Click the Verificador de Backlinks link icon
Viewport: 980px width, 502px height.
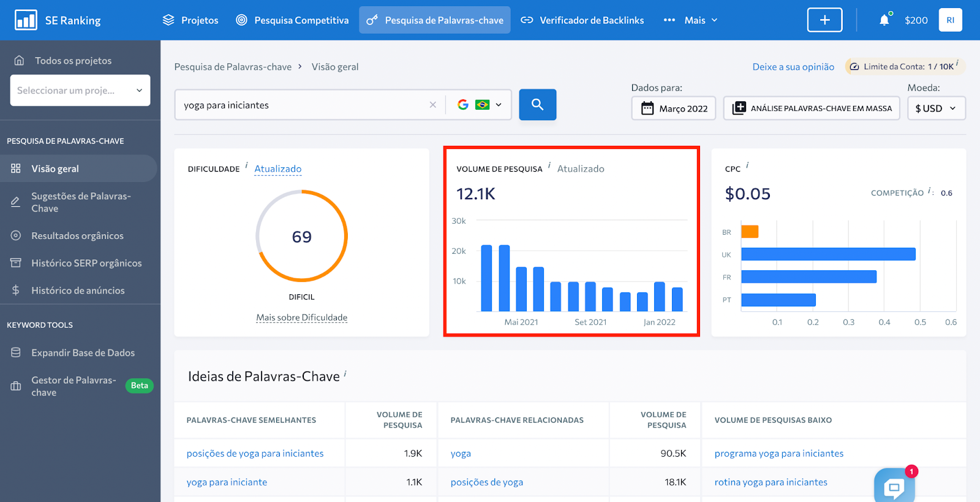[527, 20]
